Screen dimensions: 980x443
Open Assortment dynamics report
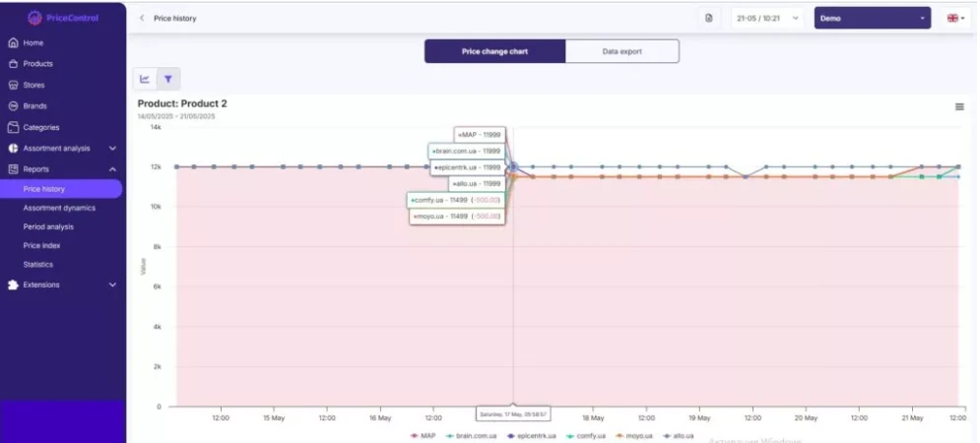point(59,208)
